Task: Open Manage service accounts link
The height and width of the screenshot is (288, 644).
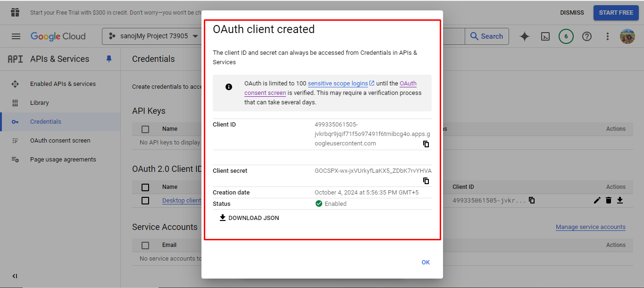Action: click(591, 227)
